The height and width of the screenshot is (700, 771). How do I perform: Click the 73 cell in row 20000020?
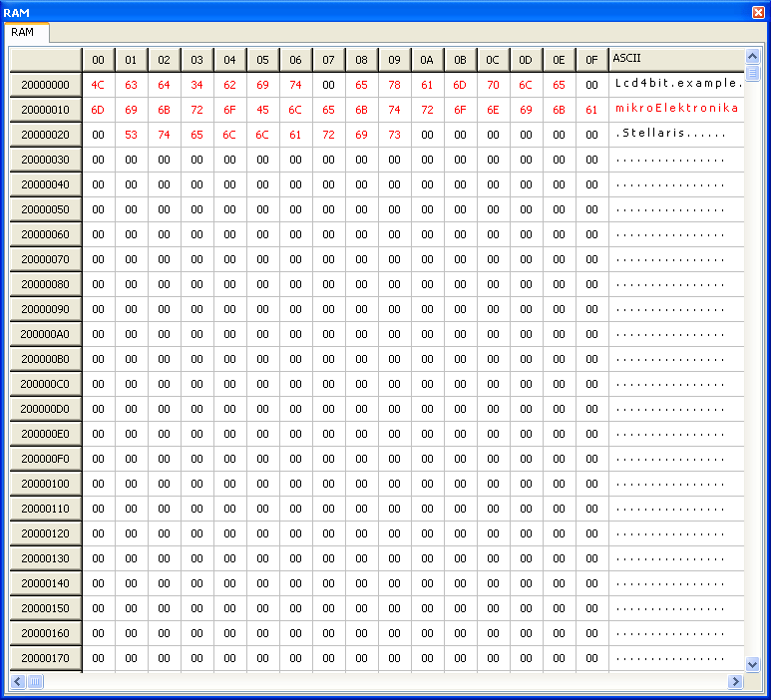tap(394, 136)
